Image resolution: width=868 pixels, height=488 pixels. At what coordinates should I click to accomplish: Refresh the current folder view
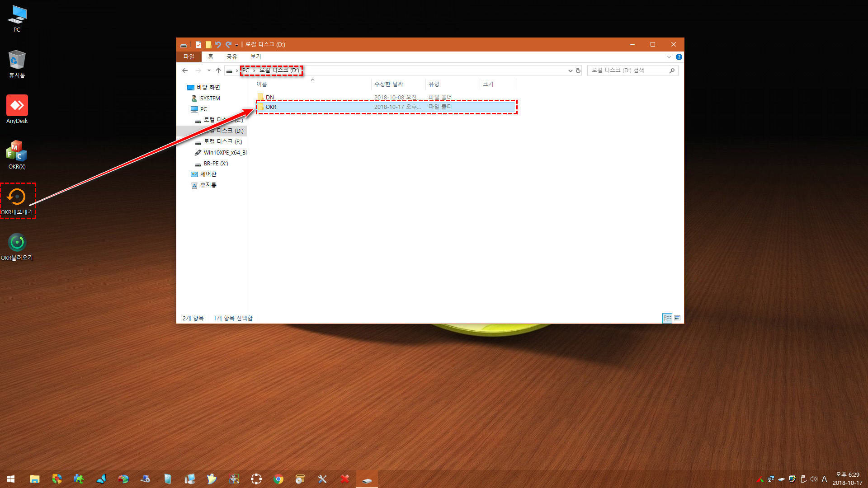tap(578, 70)
